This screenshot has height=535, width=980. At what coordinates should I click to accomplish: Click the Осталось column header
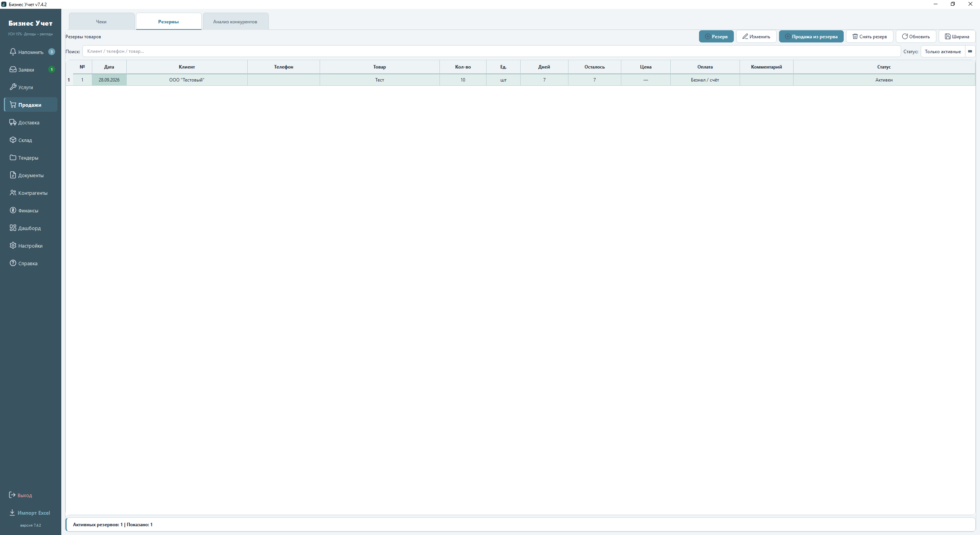pyautogui.click(x=595, y=67)
